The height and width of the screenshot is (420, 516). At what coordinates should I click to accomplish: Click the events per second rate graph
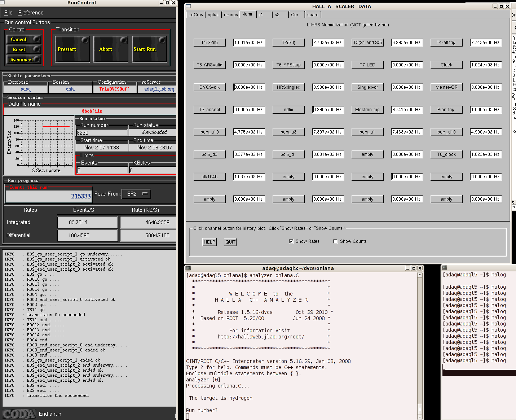pyautogui.click(x=39, y=145)
